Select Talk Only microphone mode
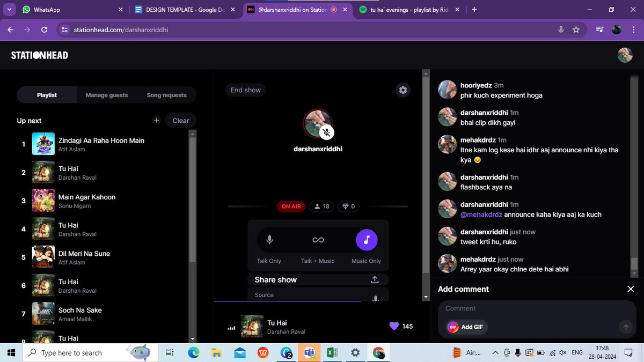Image resolution: width=644 pixels, height=362 pixels. click(x=269, y=240)
